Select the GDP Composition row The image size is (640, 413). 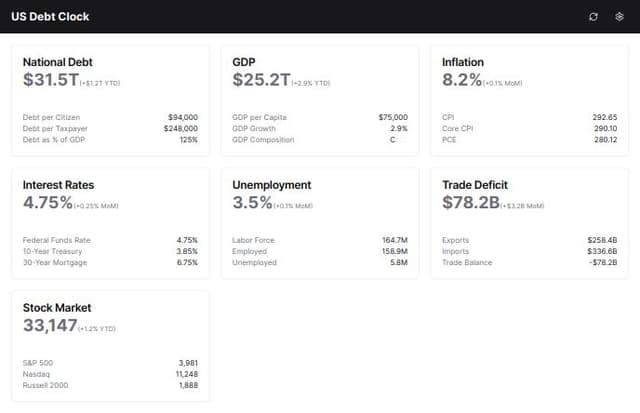click(x=319, y=139)
